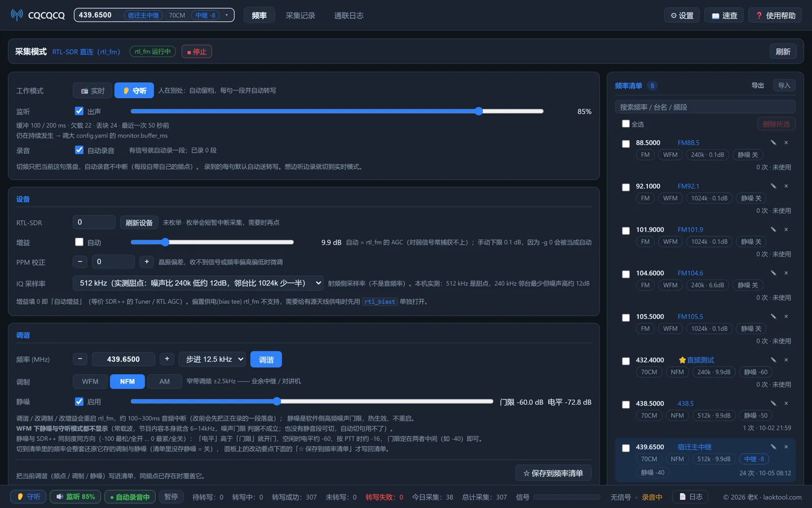Viewport: 812px width, 508px height.
Task: Switch to the 采集记录 tab
Action: pos(300,15)
